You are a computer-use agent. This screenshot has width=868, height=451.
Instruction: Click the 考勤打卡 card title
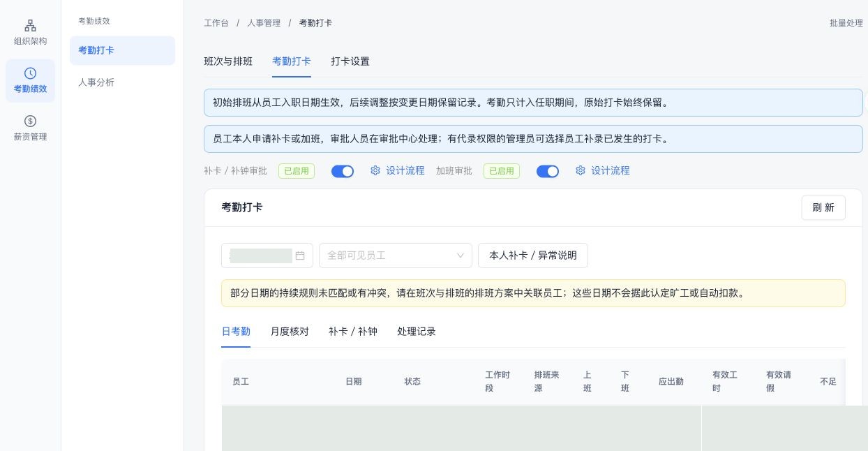coord(242,207)
